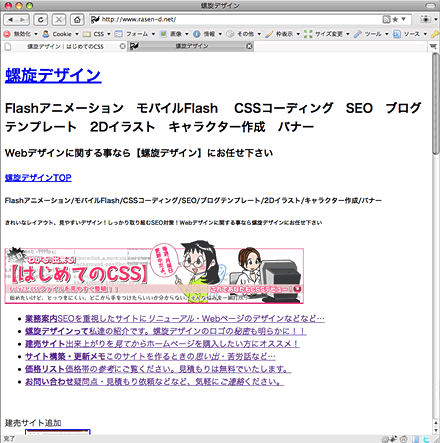Viewport: 440px width, 443px height.
Task: Close the 螺旋デザイン｜はじめてのCSS tab
Action: pyautogui.click(x=122, y=46)
